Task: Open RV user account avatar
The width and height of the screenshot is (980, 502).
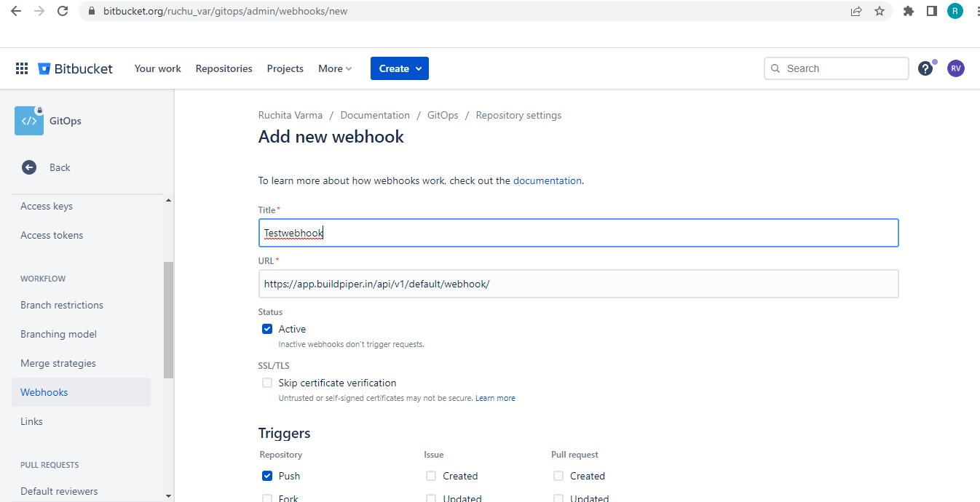Action: (x=956, y=68)
